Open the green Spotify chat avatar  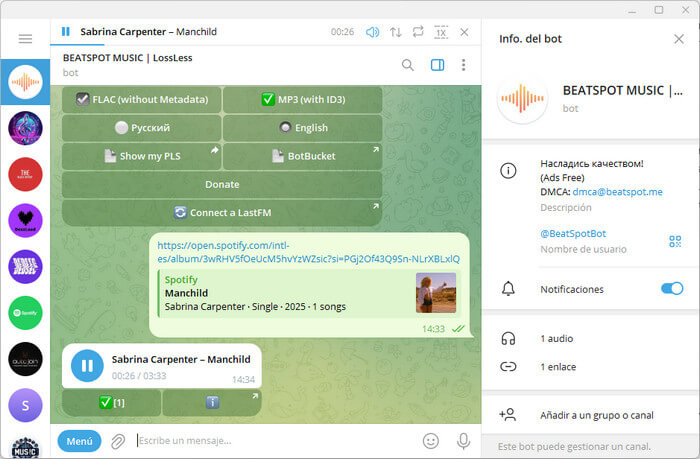[x=25, y=313]
